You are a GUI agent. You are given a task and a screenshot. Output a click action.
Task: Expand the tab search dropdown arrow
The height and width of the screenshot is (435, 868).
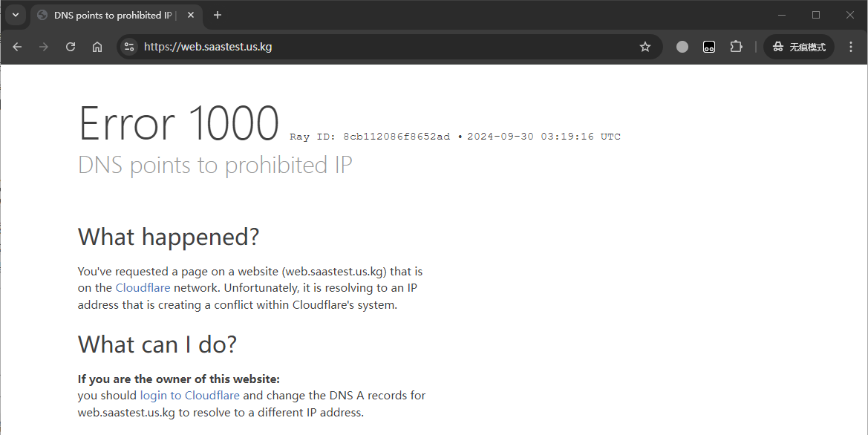16,15
